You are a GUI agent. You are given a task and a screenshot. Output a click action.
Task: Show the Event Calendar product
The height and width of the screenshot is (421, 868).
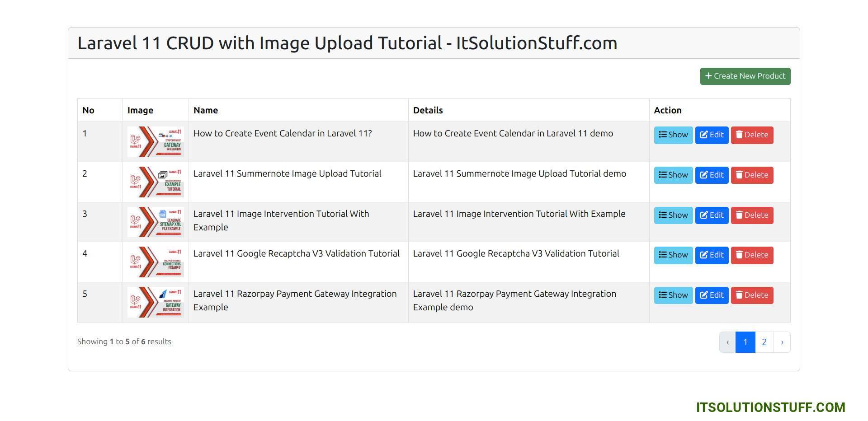(673, 135)
